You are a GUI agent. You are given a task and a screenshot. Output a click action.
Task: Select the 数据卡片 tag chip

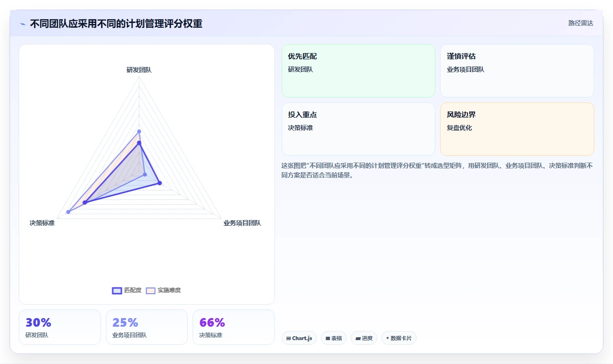tap(399, 338)
